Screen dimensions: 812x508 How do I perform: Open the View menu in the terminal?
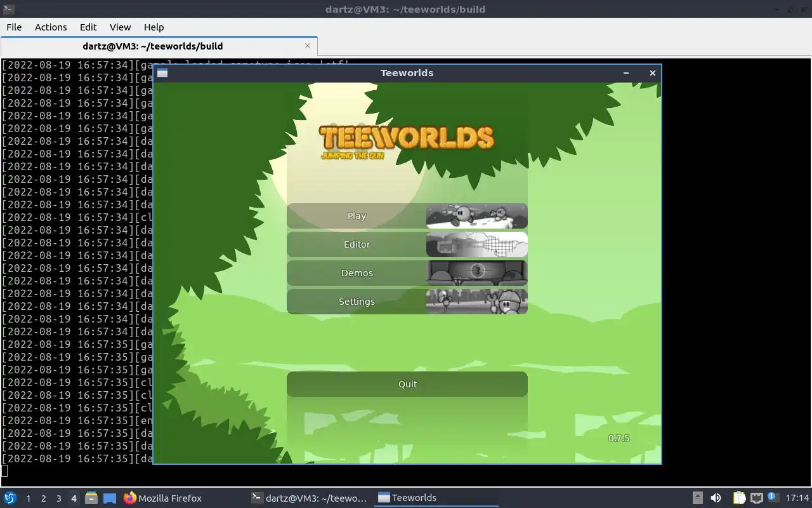point(120,27)
